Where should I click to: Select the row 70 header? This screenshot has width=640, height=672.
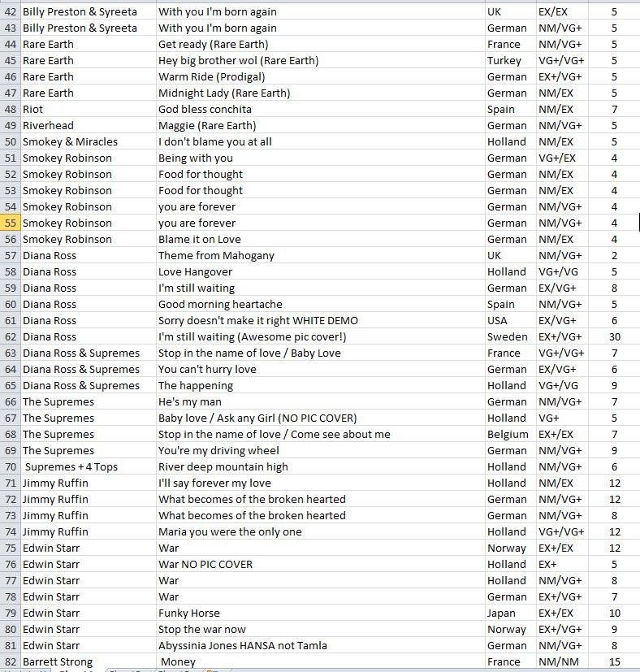coord(10,466)
